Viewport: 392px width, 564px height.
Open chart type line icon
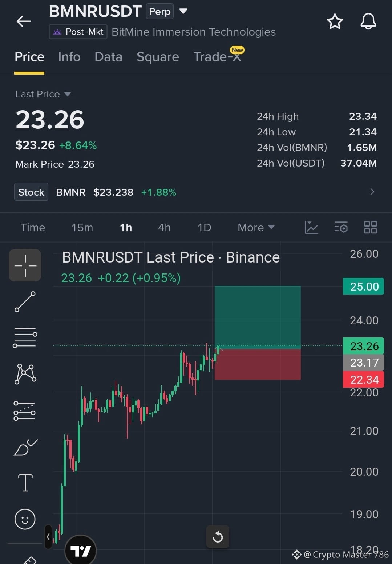311,228
